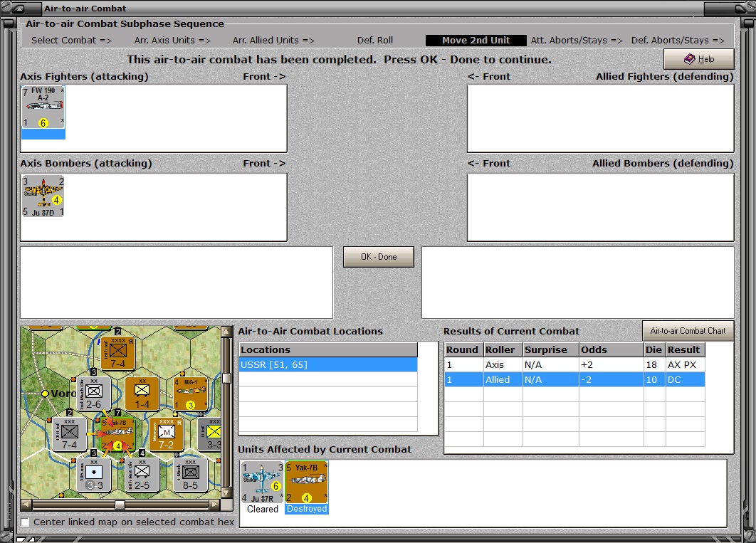
Task: Click the Def. Roll subphase step
Action: [375, 41]
